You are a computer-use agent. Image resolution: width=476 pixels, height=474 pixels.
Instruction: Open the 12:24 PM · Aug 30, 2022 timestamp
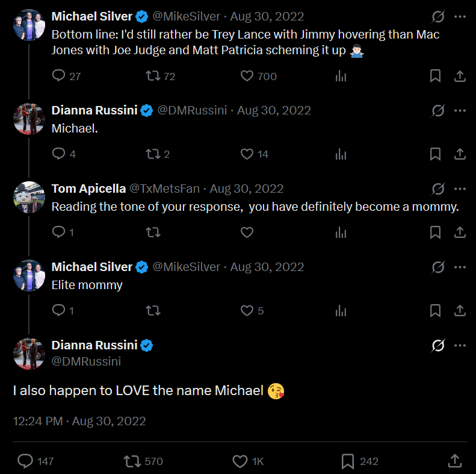79,421
